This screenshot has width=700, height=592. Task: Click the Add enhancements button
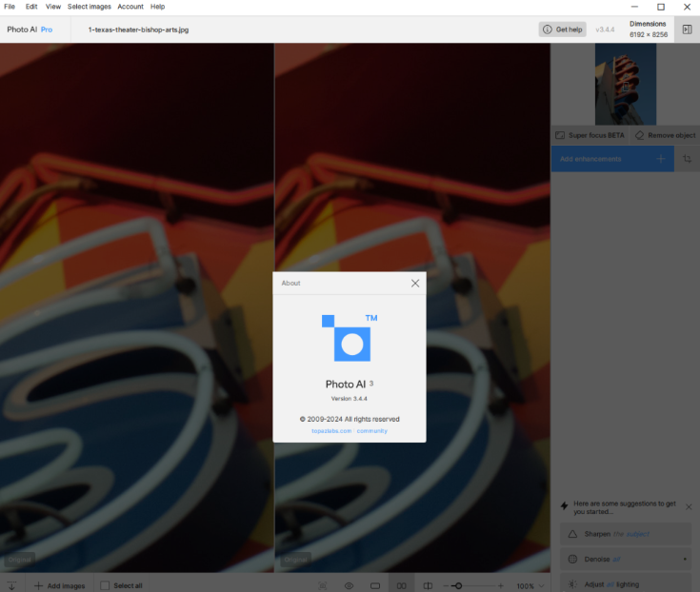point(612,159)
